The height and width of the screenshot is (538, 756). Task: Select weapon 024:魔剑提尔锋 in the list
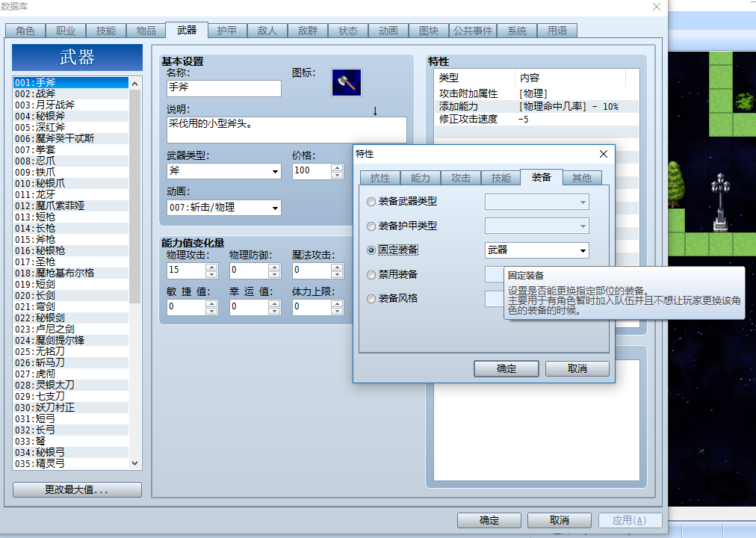71,340
